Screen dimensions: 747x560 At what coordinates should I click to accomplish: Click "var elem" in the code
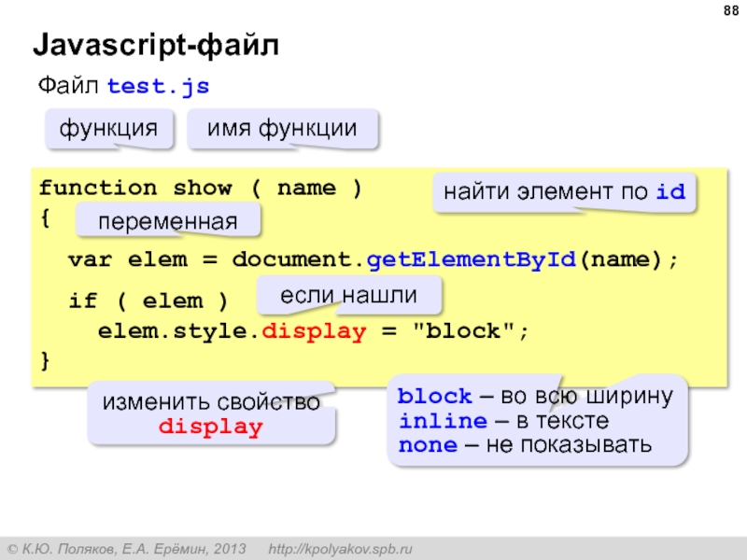pyautogui.click(x=128, y=260)
